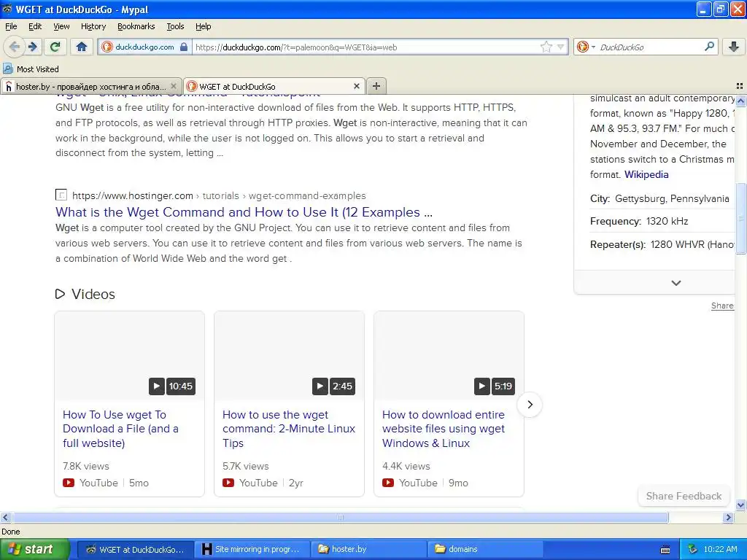Screen dimensions: 747x560
Task: Play the 5:19 entire website video thumbnail
Action: point(449,356)
